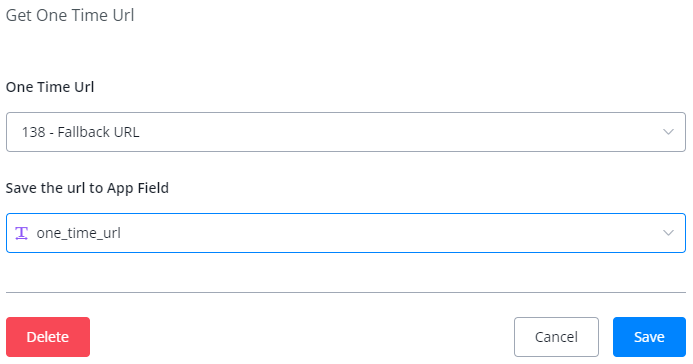Focus the Save the url to App Field box
Screen dimensions: 693x364
(x=346, y=233)
